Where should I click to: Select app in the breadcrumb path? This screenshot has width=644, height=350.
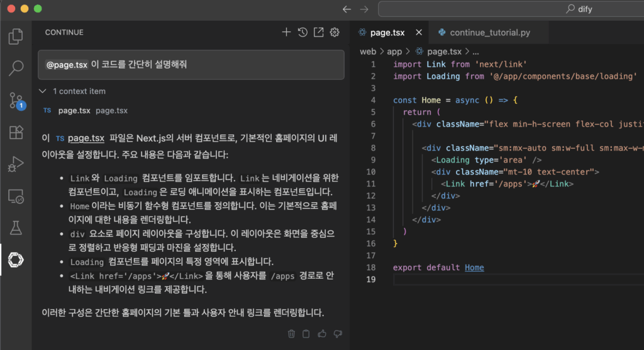[394, 52]
